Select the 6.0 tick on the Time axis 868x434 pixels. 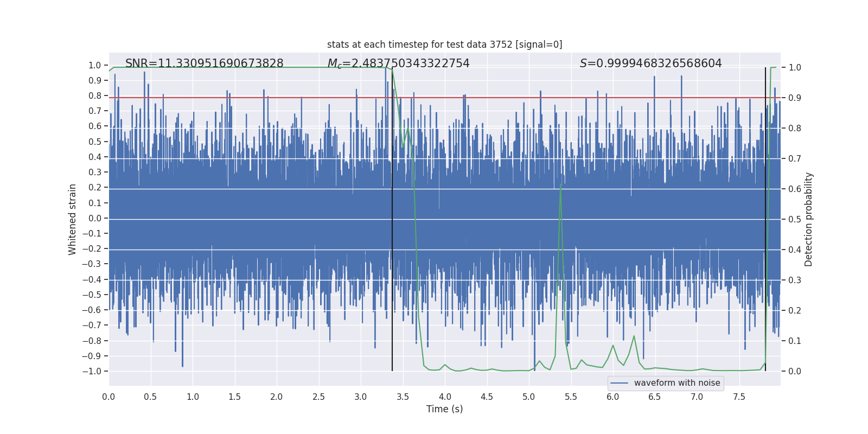point(613,397)
